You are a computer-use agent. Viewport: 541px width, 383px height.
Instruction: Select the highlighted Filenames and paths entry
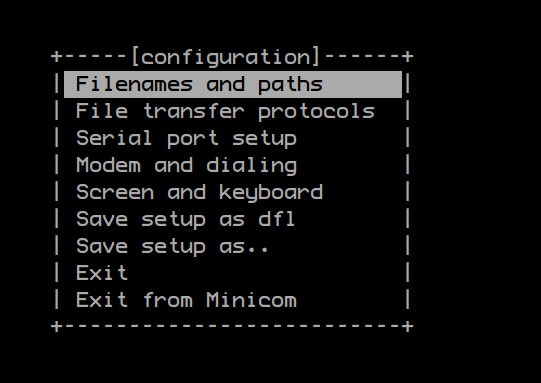233,84
